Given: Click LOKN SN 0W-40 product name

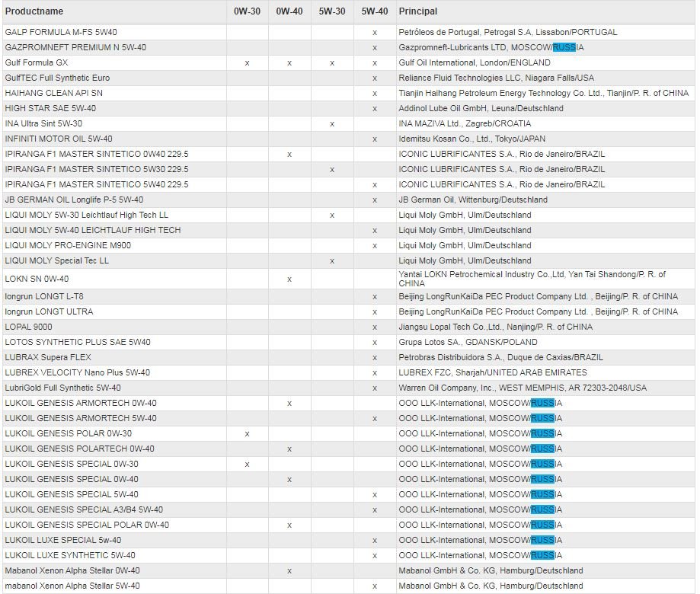Looking at the screenshot, I should click(x=37, y=279).
